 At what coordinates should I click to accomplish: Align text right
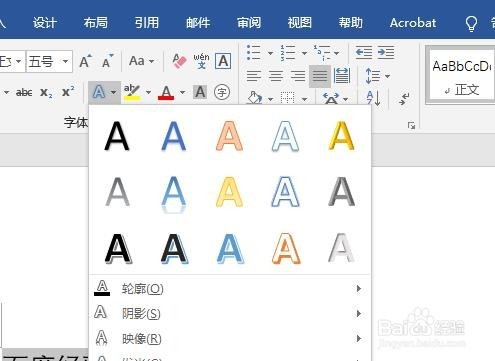(298, 76)
